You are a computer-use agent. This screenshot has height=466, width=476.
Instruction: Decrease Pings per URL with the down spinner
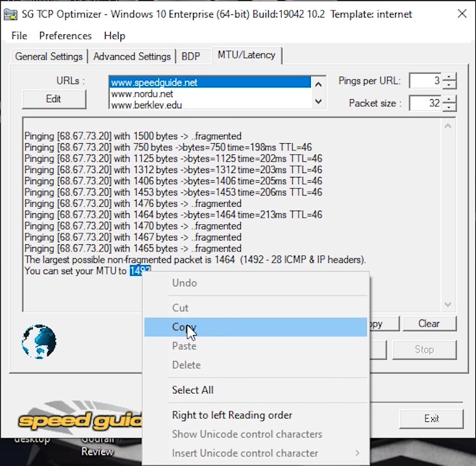[x=449, y=85]
